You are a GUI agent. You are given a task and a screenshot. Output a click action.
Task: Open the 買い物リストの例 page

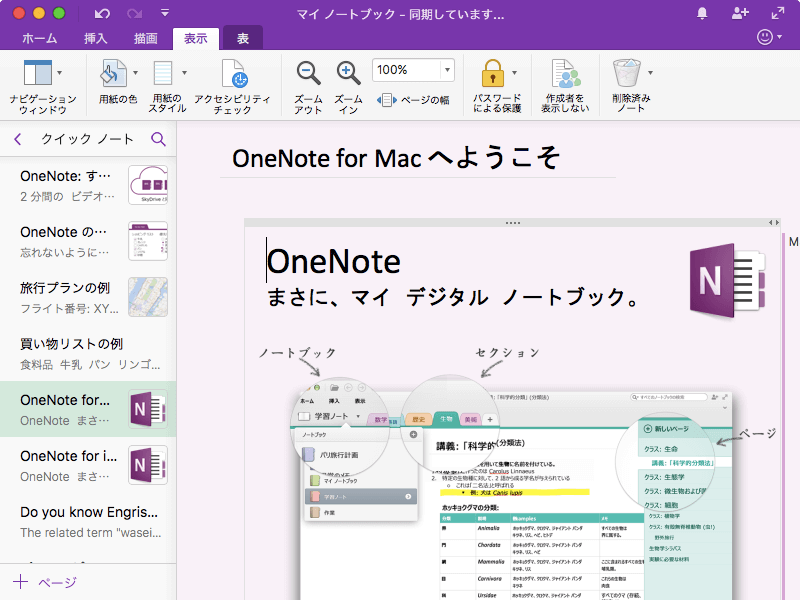coord(88,354)
